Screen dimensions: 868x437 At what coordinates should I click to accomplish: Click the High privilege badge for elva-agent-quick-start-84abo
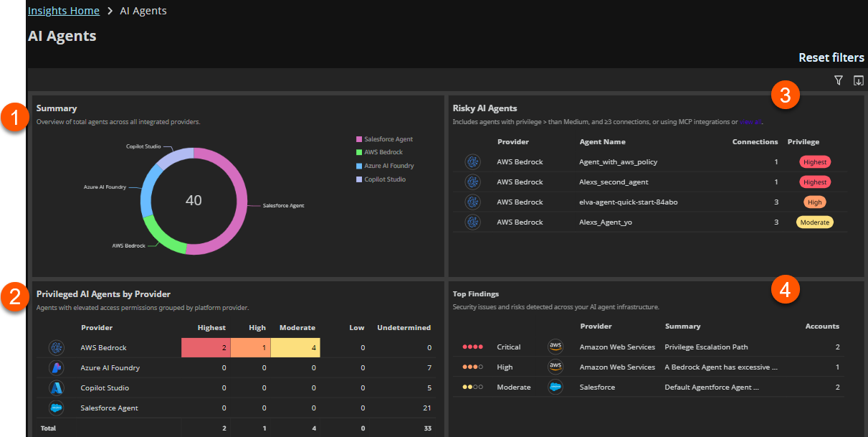click(815, 202)
